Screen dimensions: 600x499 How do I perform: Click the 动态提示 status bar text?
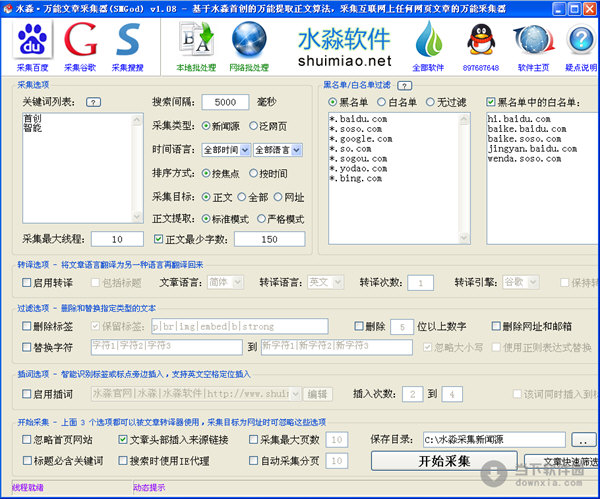pos(149,488)
